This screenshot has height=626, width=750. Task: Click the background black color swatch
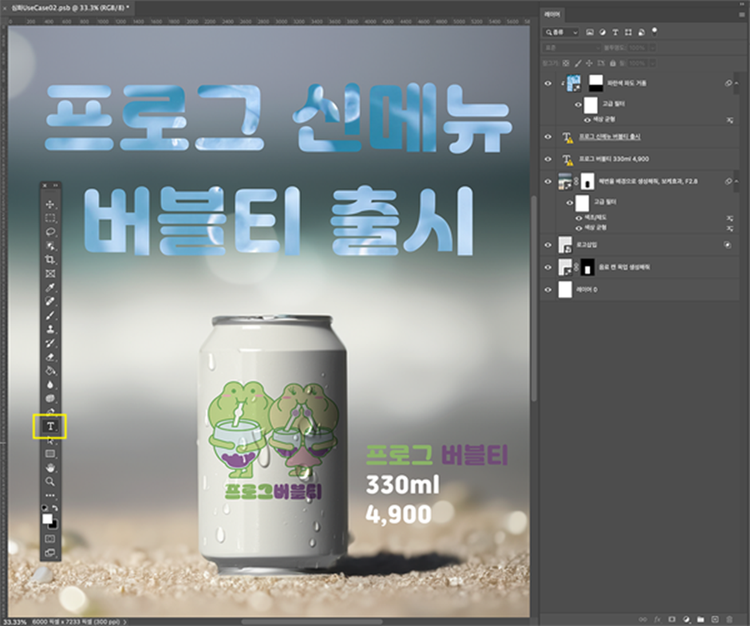coord(54,525)
